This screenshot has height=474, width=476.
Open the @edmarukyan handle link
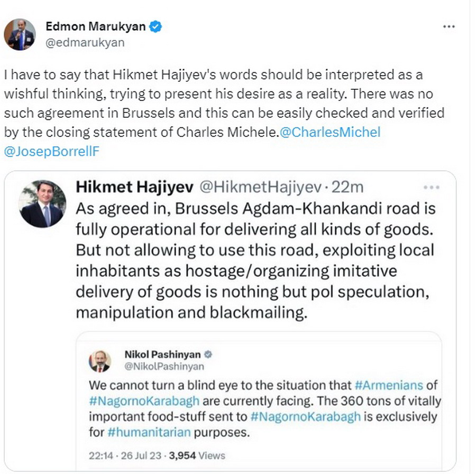85,43
